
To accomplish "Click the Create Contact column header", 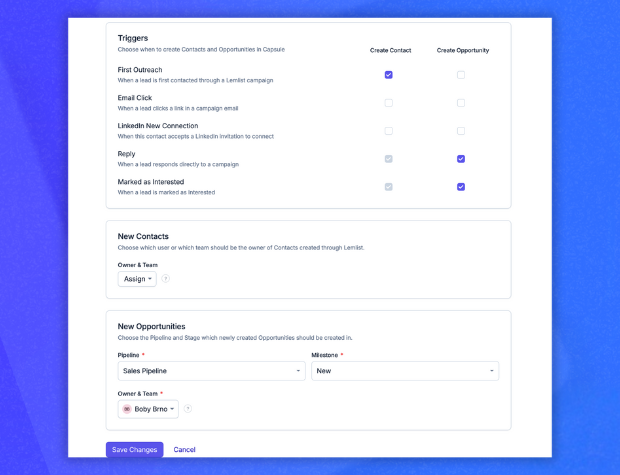I will tap(391, 50).
